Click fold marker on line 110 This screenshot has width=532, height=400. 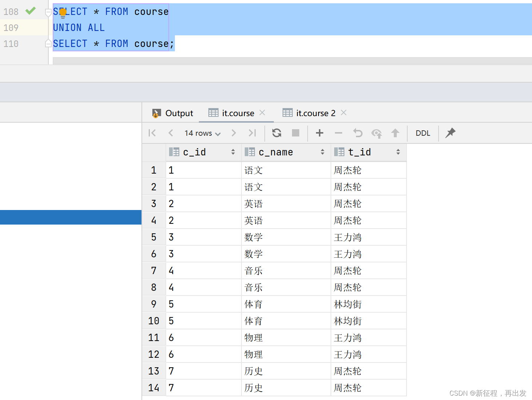coord(48,43)
